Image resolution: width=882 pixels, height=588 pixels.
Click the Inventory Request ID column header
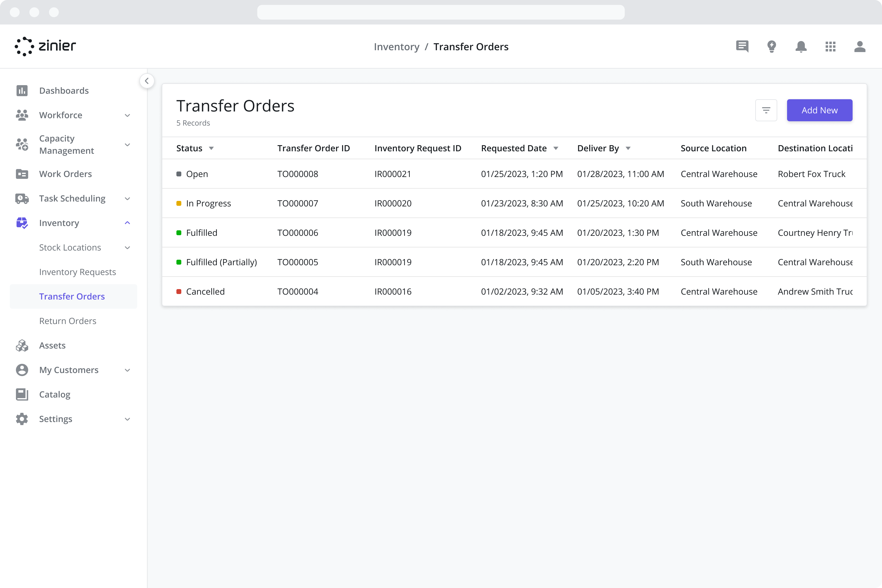(x=418, y=148)
